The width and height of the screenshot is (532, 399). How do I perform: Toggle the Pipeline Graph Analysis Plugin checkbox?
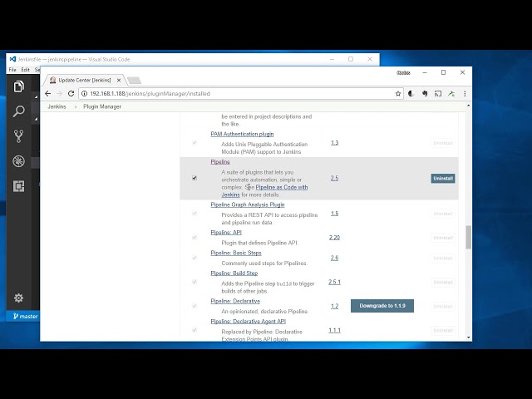[195, 214]
